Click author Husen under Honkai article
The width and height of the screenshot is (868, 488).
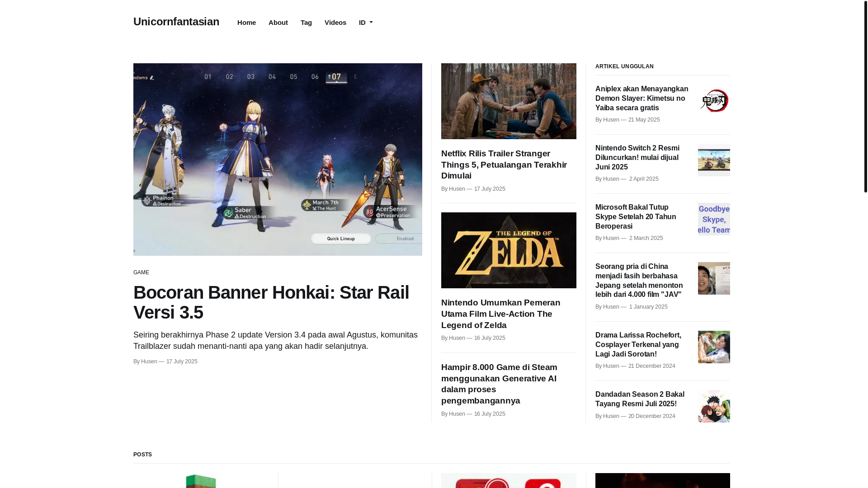point(149,361)
